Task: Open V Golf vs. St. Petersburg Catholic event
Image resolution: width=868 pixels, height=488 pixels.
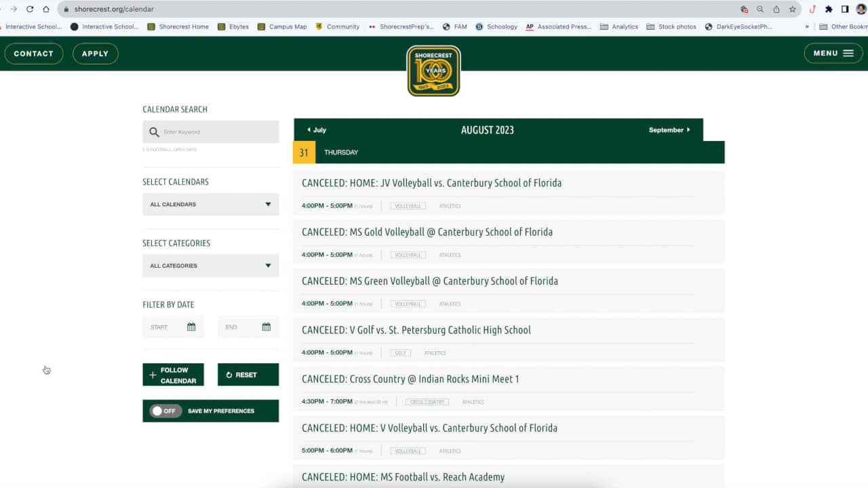Action: (x=416, y=330)
